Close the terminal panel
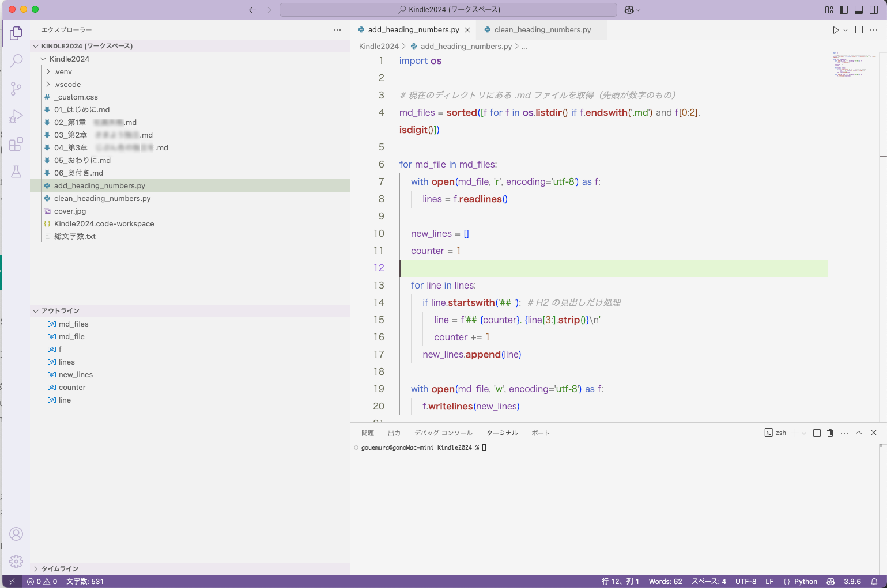 [x=874, y=433]
